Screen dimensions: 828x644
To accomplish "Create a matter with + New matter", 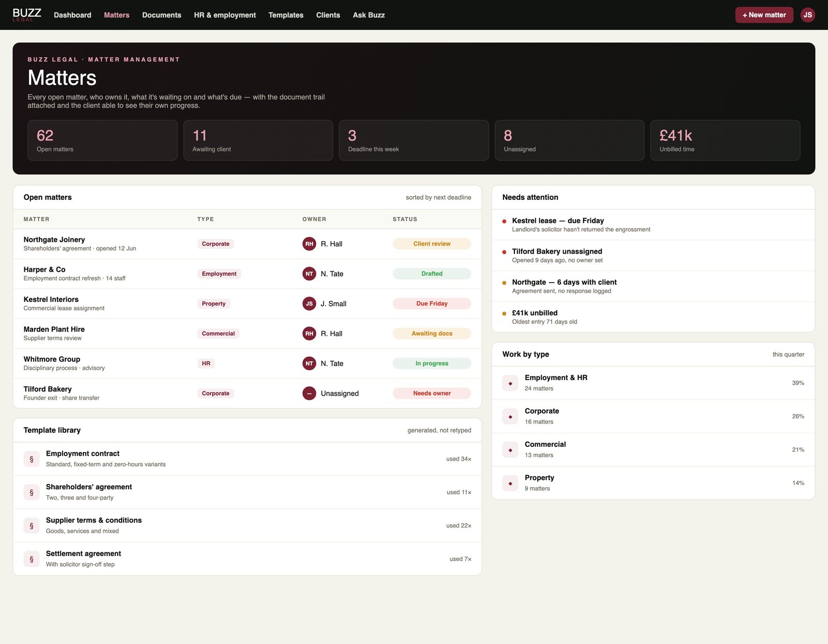I will point(764,15).
